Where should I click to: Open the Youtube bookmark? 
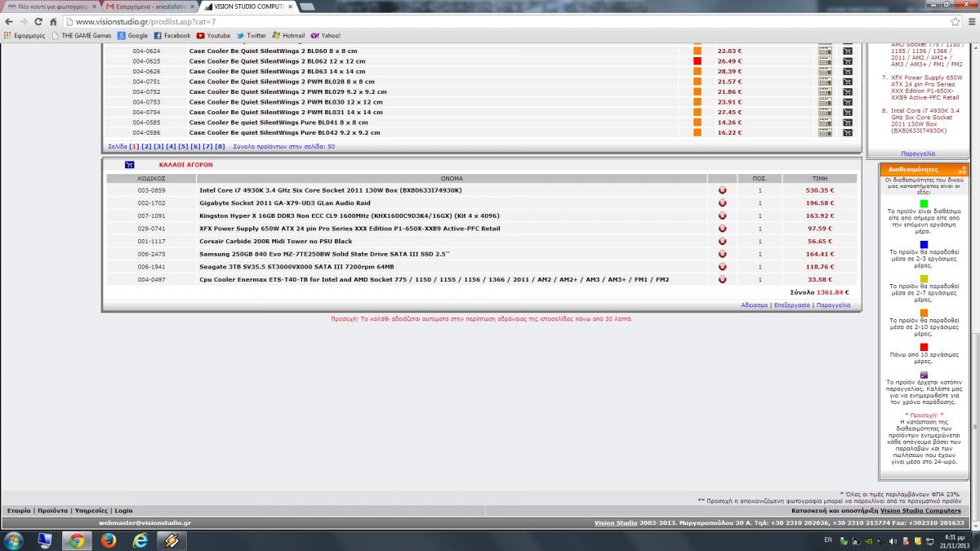pos(213,36)
